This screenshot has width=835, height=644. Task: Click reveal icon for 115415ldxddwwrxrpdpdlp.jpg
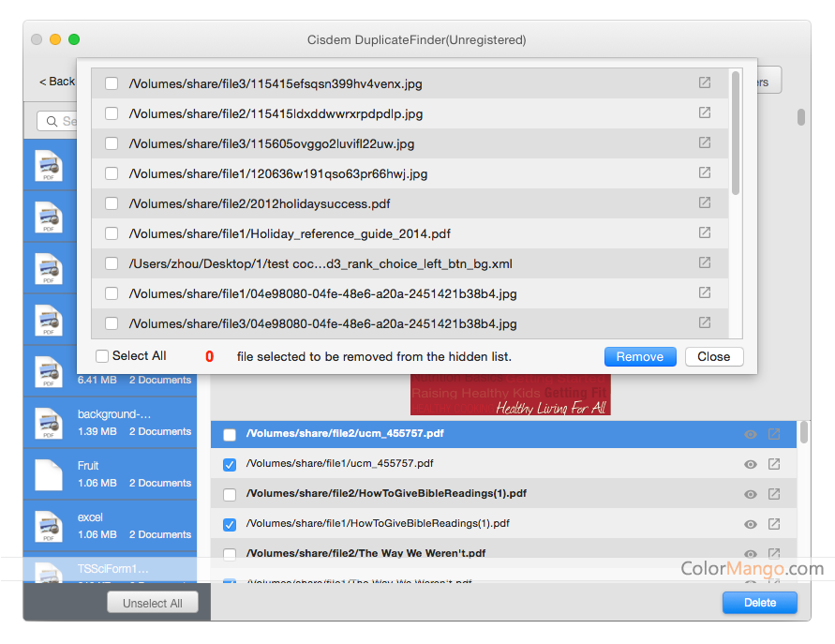tap(705, 112)
